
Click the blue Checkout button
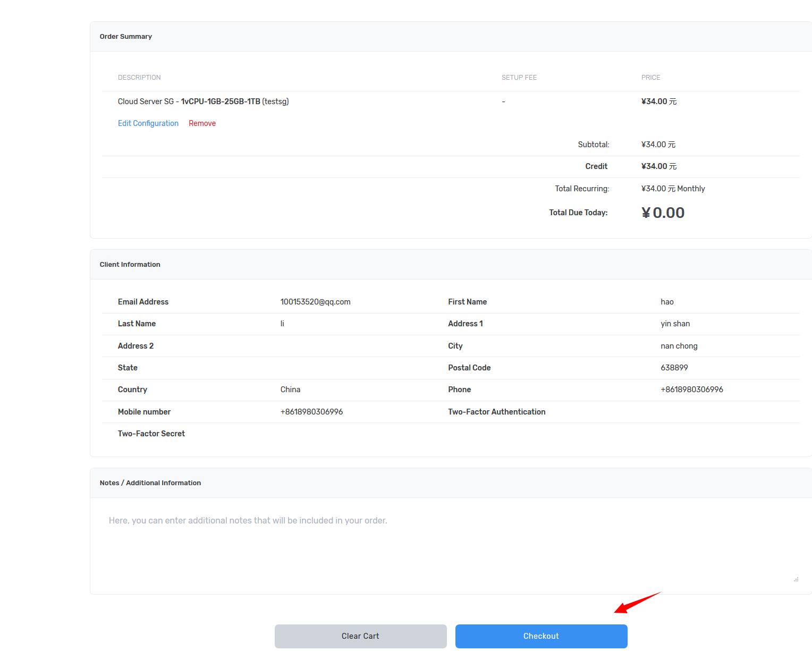(541, 636)
